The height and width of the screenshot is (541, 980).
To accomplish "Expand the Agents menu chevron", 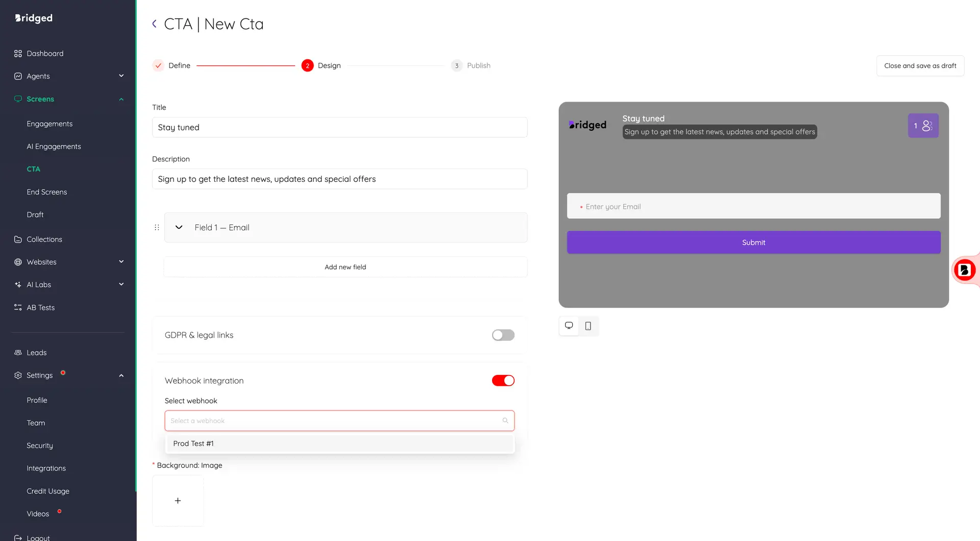I will point(121,76).
